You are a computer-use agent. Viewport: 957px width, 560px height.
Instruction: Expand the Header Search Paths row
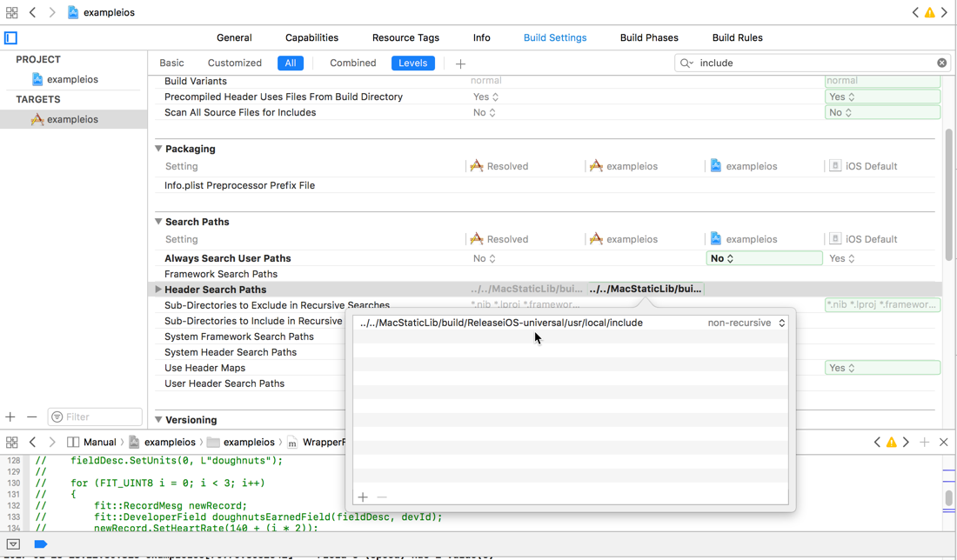coord(157,290)
